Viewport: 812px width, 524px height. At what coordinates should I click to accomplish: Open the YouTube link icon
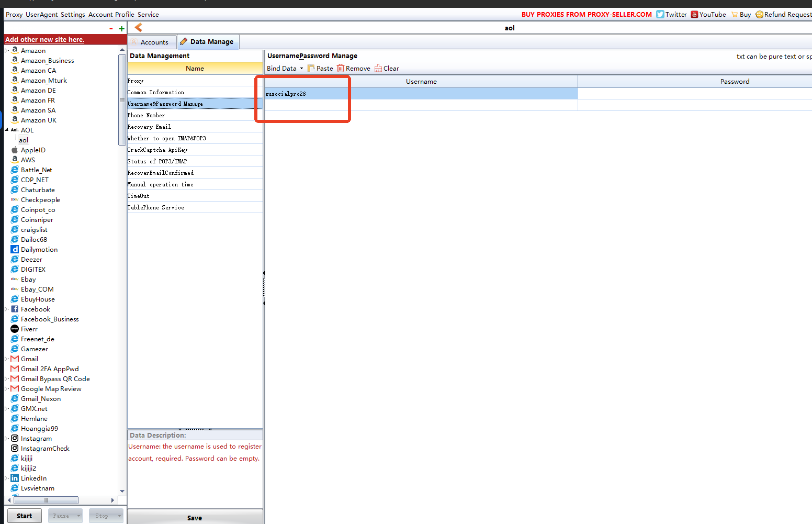point(694,14)
